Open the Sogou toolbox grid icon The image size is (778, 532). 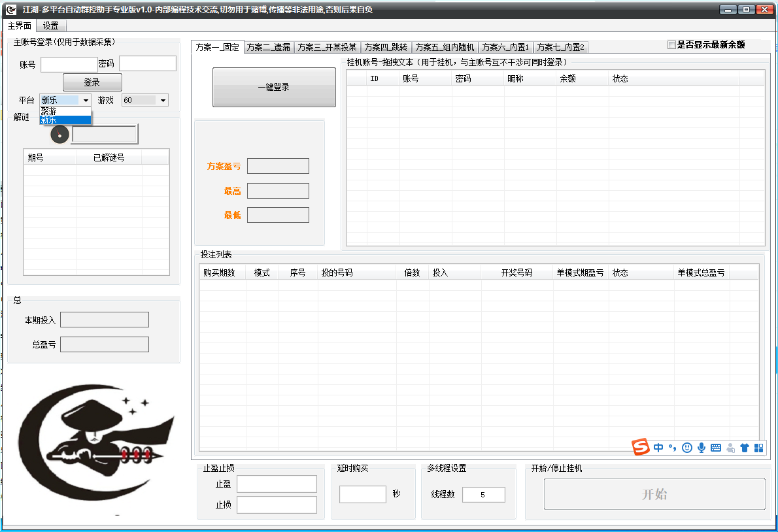click(759, 448)
